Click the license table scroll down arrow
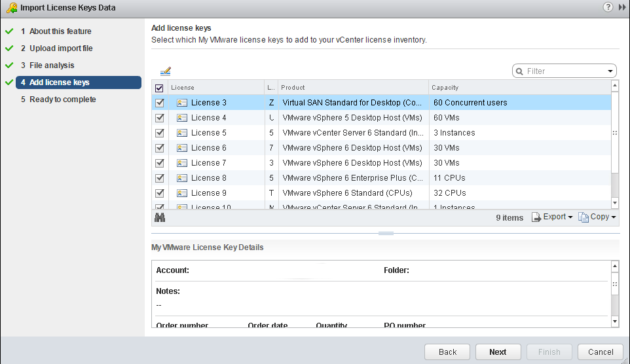The height and width of the screenshot is (364, 630). (x=615, y=204)
